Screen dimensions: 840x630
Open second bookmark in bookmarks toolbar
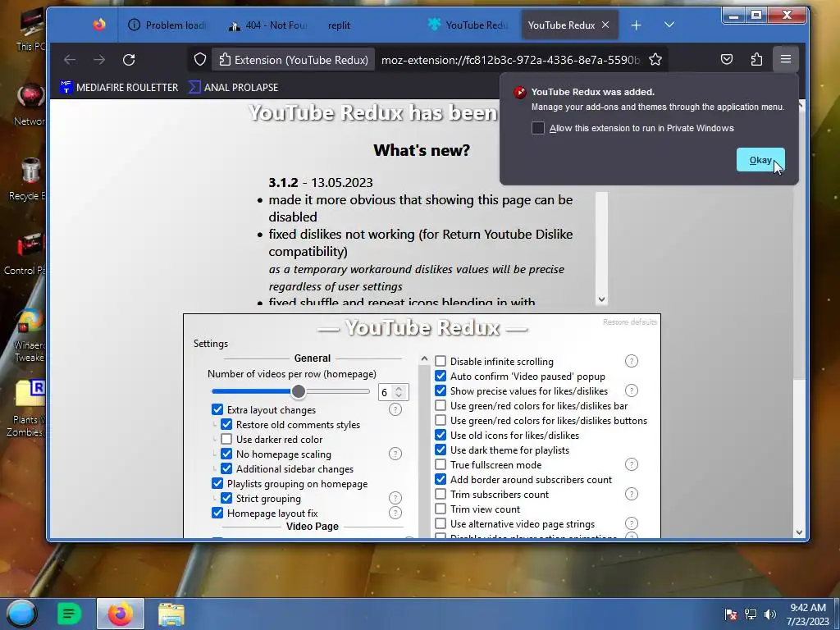(234, 87)
